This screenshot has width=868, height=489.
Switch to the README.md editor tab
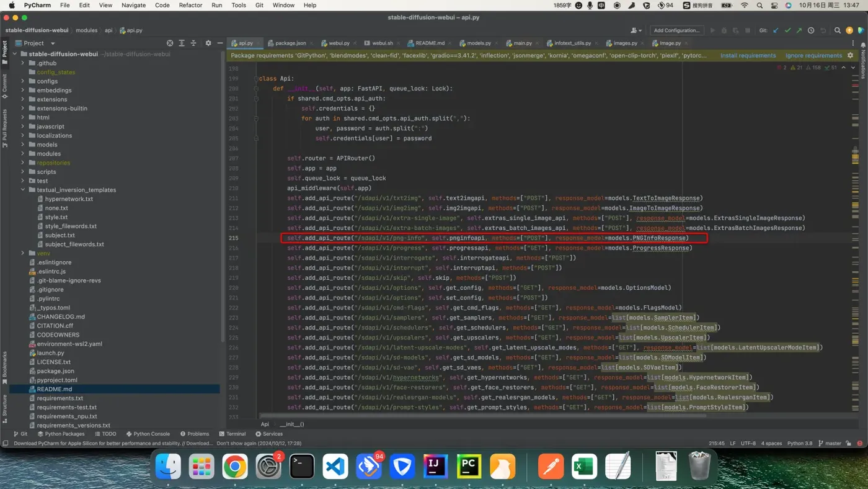pos(430,43)
